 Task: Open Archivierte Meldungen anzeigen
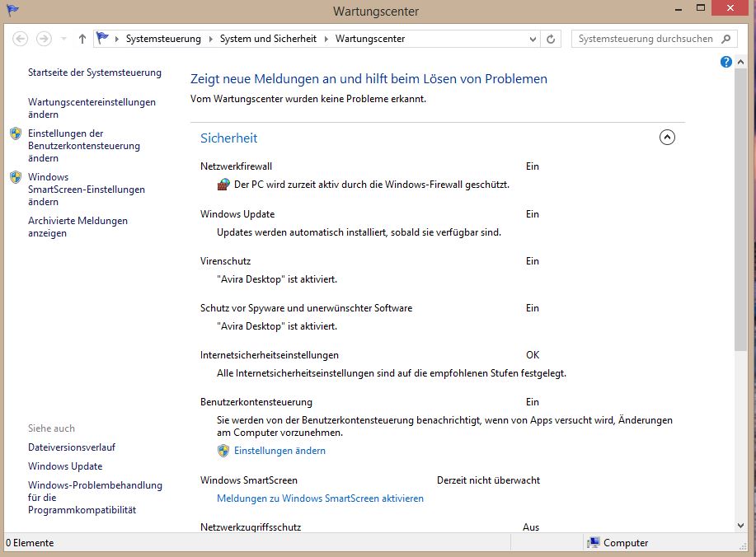[x=77, y=227]
